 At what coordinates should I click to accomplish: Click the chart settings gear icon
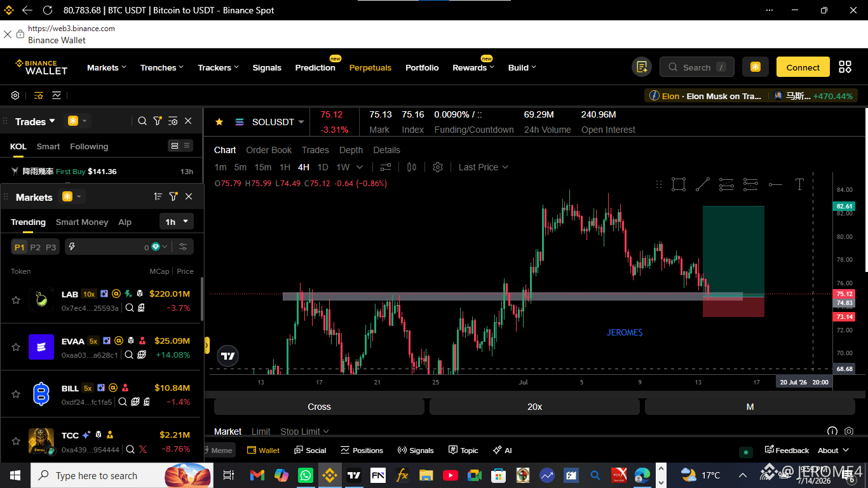438,167
